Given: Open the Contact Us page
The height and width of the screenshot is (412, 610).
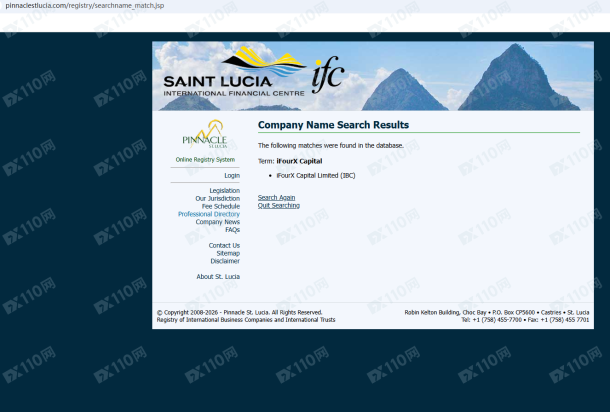Looking at the screenshot, I should [x=224, y=245].
